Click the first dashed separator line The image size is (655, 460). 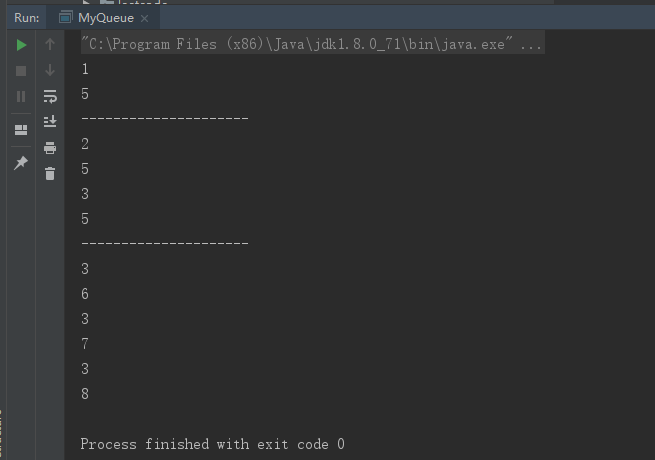click(165, 119)
